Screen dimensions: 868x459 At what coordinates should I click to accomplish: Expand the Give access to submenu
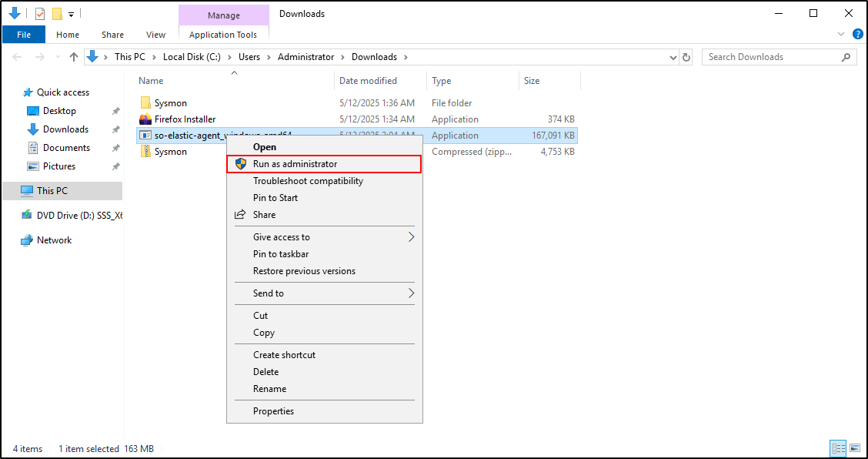point(411,237)
